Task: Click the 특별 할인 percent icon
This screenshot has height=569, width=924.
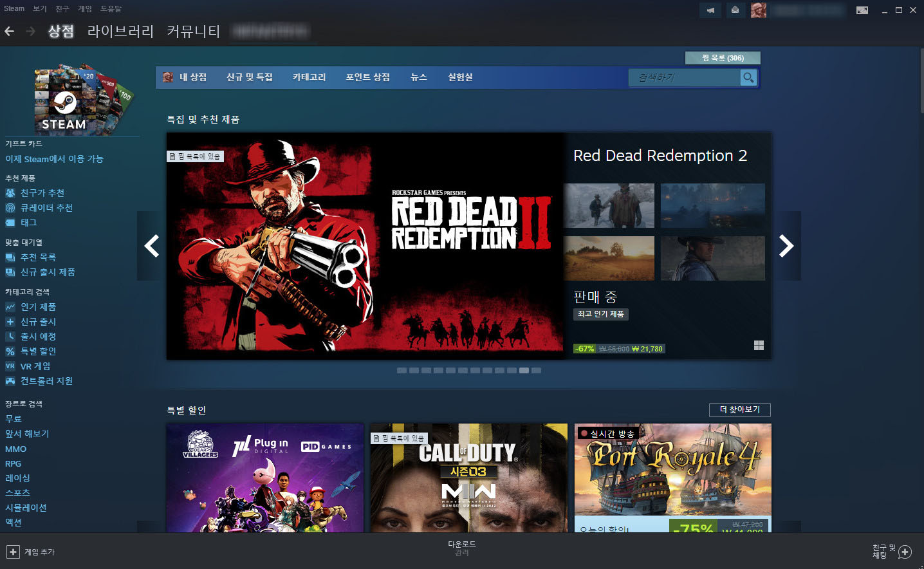Action: pyautogui.click(x=10, y=351)
